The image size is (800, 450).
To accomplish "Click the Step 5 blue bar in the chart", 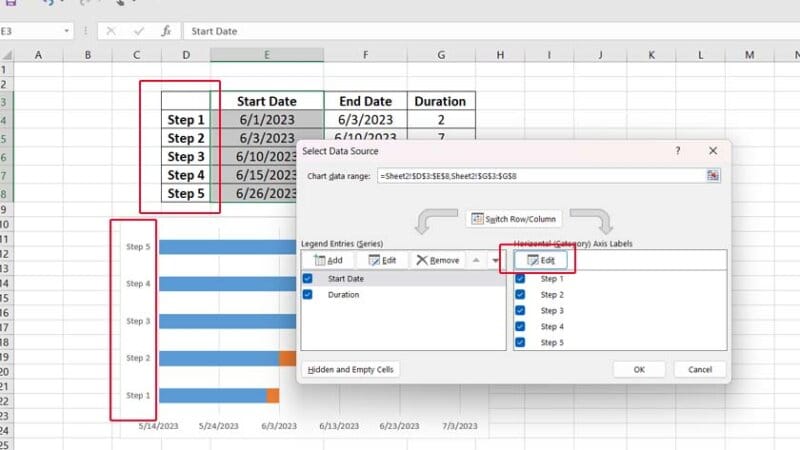I will pyautogui.click(x=227, y=247).
